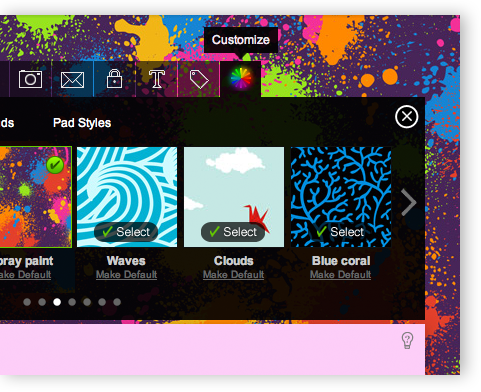Make Clouds the default background
Image resolution: width=481 pixels, height=392 pixels.
click(233, 275)
